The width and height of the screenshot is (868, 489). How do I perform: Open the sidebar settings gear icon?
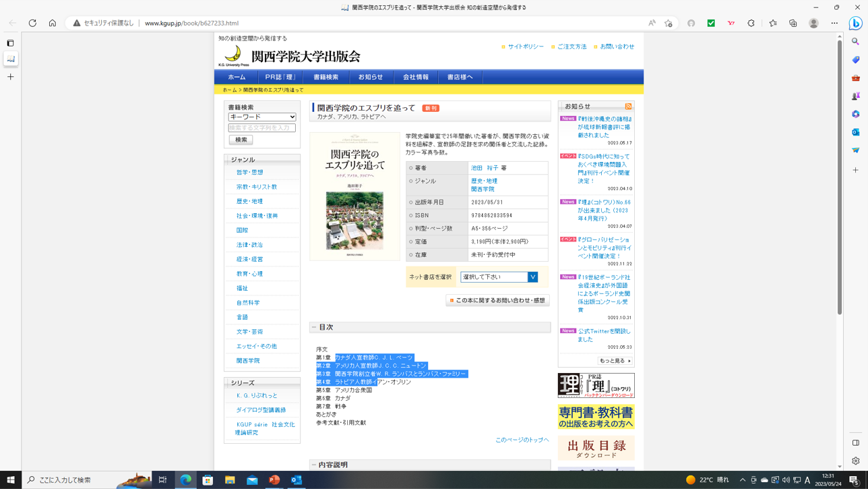[856, 461]
